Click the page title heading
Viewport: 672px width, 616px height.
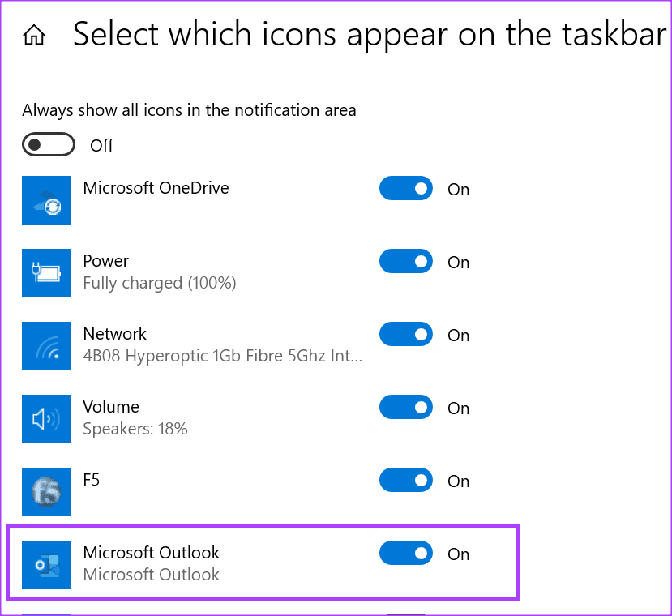(370, 35)
